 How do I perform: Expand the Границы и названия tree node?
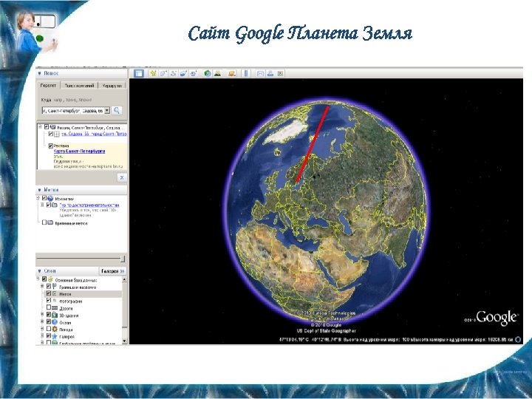point(42,287)
